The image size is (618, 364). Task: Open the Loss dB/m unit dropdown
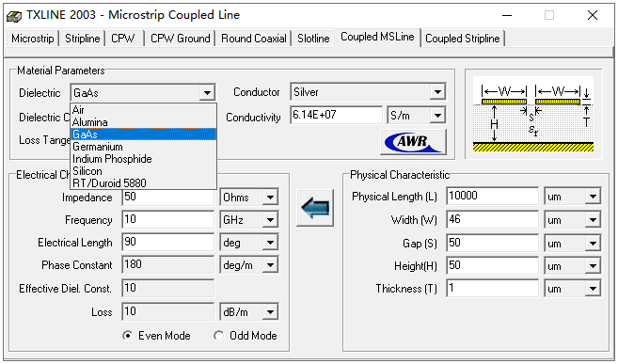click(x=270, y=312)
